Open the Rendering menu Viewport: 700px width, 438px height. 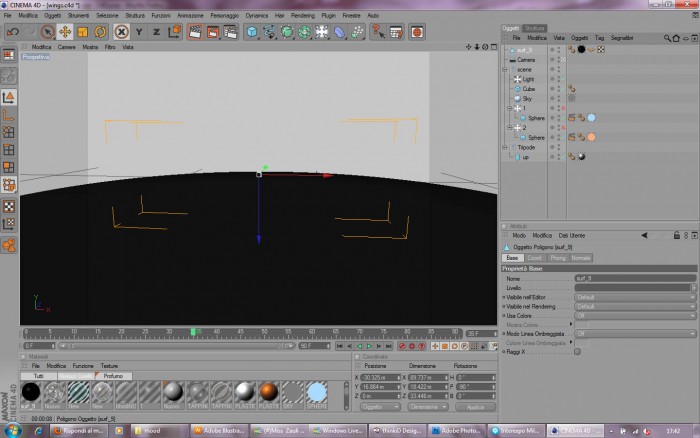(303, 15)
